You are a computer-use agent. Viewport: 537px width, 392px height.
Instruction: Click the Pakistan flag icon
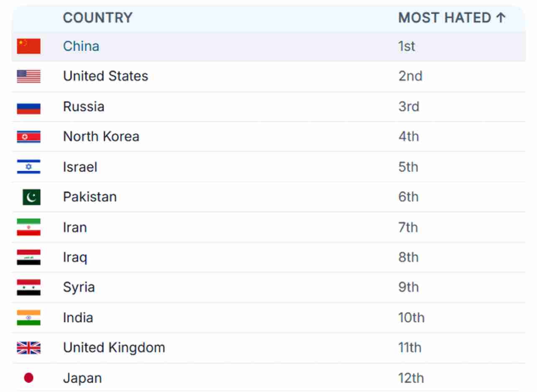(x=31, y=197)
